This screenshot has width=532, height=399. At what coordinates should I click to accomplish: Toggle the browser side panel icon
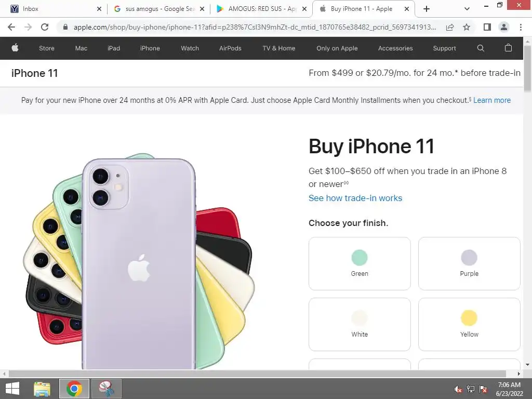[x=487, y=27]
